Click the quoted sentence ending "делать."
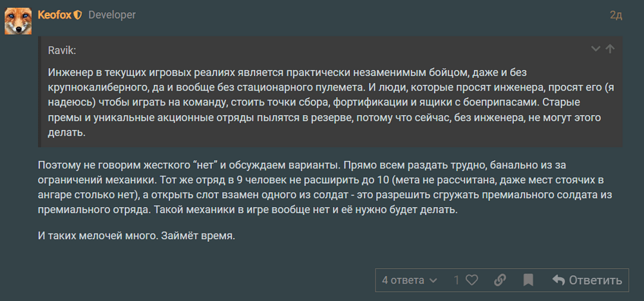Image resolution: width=644 pixels, height=301 pixels. 66,133
